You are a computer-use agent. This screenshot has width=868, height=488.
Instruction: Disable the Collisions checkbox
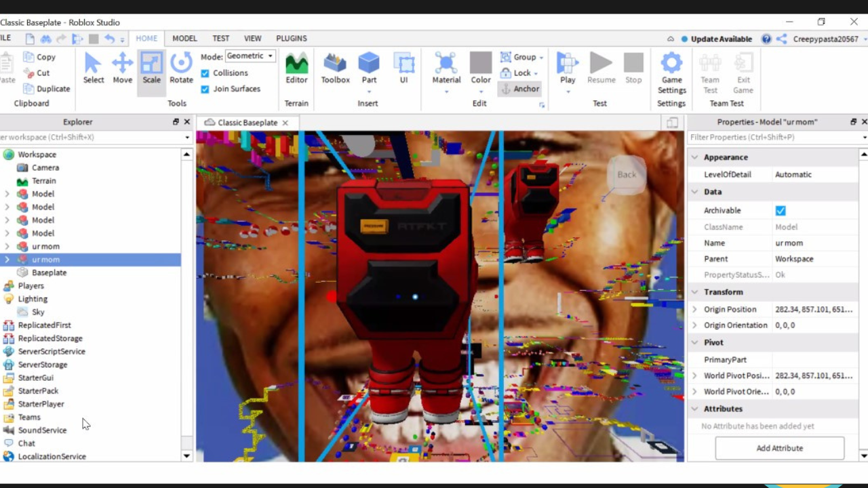coord(205,73)
